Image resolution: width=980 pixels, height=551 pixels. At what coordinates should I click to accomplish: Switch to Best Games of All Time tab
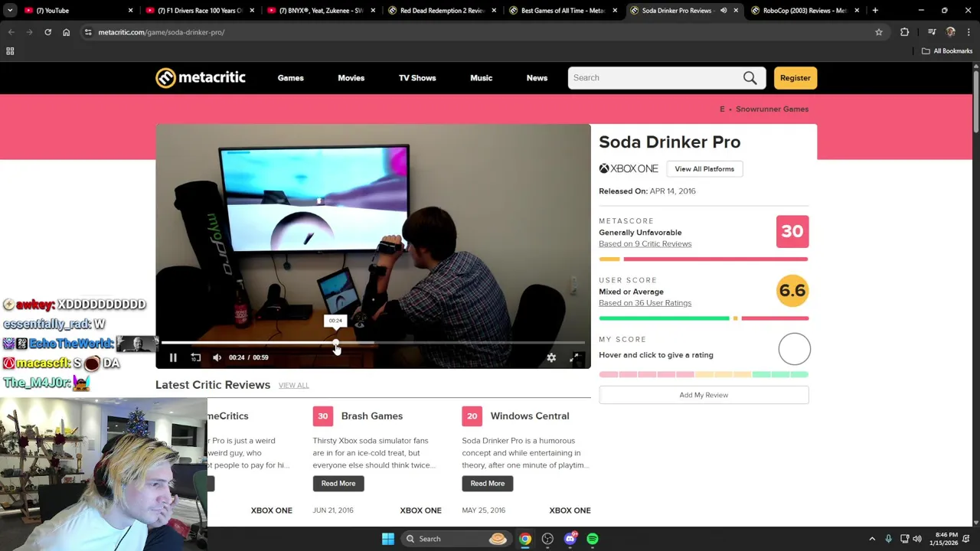point(563,11)
